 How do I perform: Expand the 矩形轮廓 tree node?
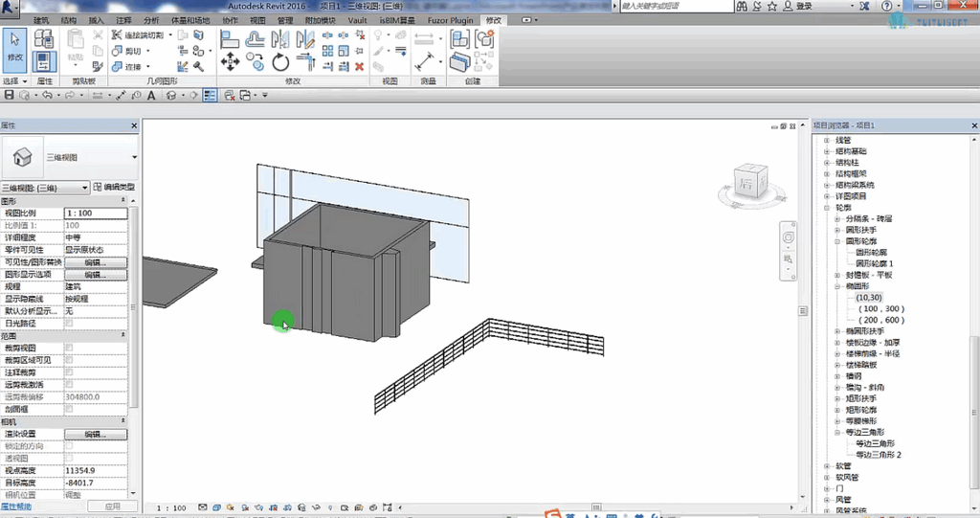point(837,411)
